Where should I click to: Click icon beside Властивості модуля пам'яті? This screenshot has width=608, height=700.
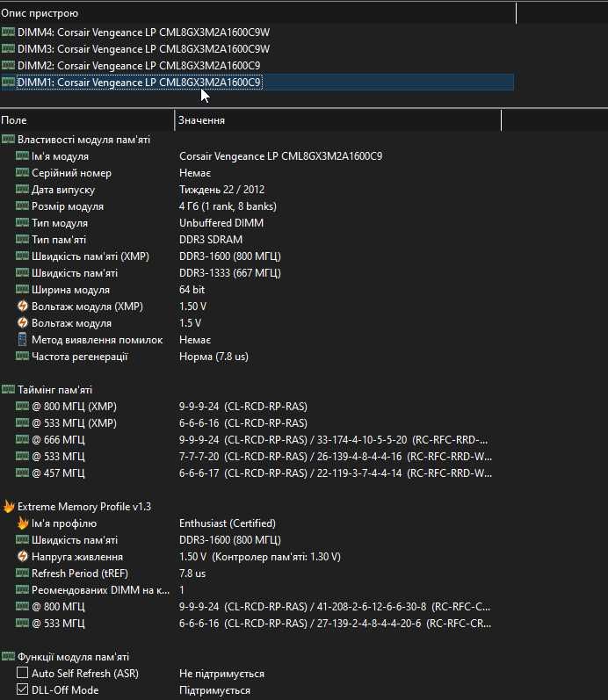[8, 140]
